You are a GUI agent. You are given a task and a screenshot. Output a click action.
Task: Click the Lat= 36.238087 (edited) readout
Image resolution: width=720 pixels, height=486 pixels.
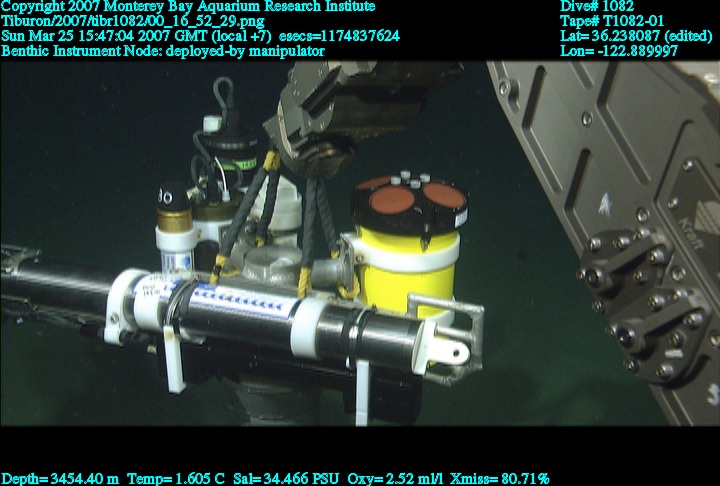coord(636,36)
